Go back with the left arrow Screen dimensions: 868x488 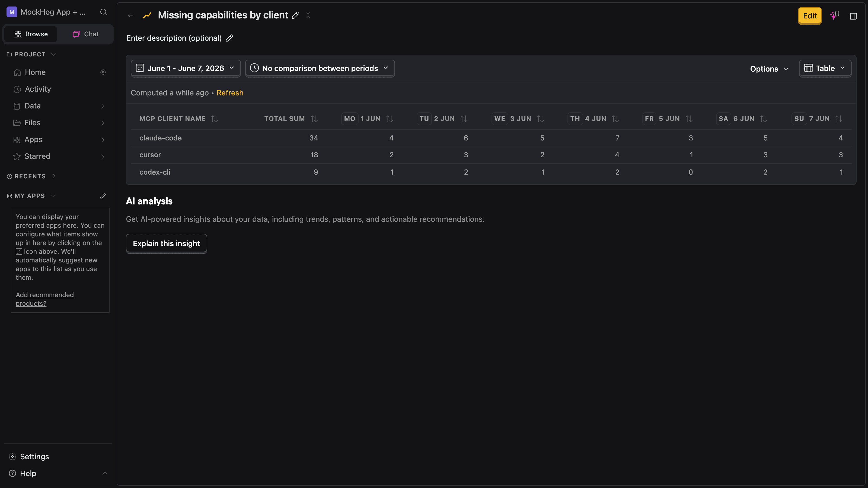click(x=131, y=15)
